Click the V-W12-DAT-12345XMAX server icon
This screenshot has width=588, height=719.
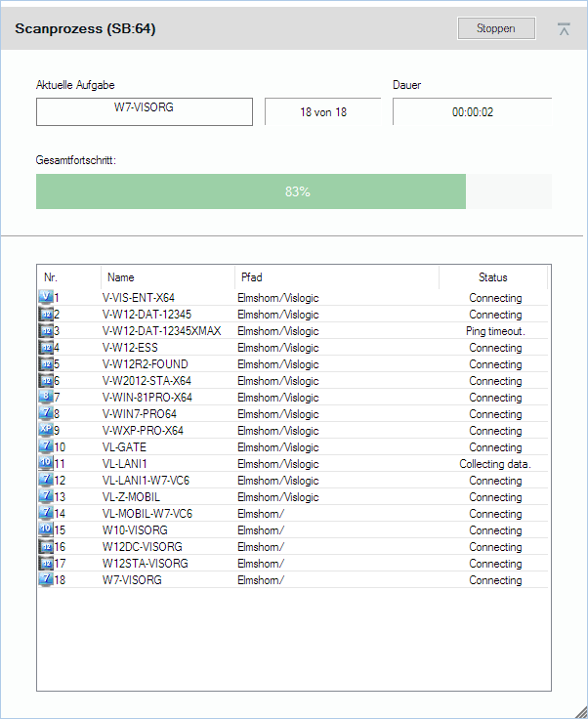tap(46, 330)
